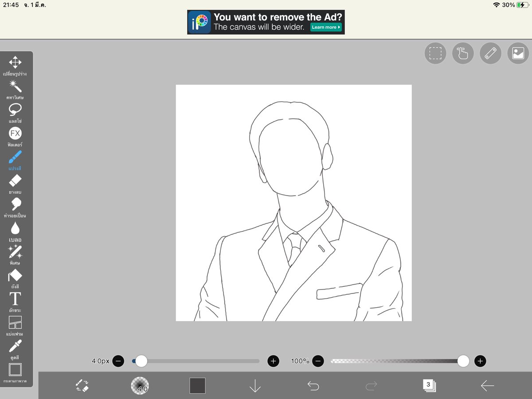
Task: Select the Text tool (อักขระ)
Action: (x=15, y=303)
